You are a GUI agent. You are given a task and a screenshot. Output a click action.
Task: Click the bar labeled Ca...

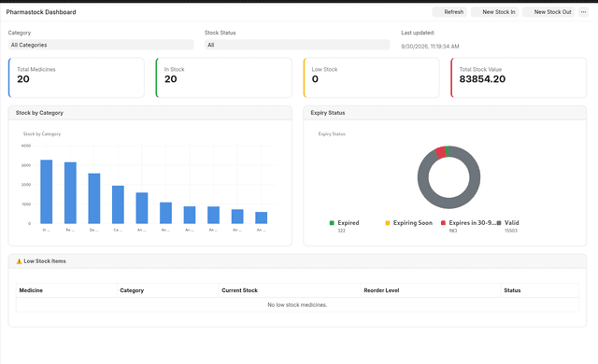(x=118, y=204)
